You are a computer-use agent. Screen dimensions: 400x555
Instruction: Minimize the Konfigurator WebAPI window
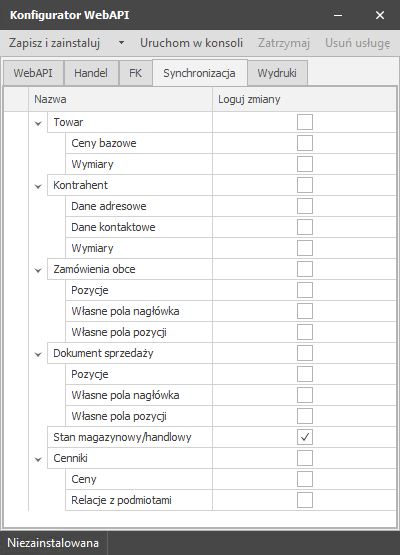[x=338, y=15]
